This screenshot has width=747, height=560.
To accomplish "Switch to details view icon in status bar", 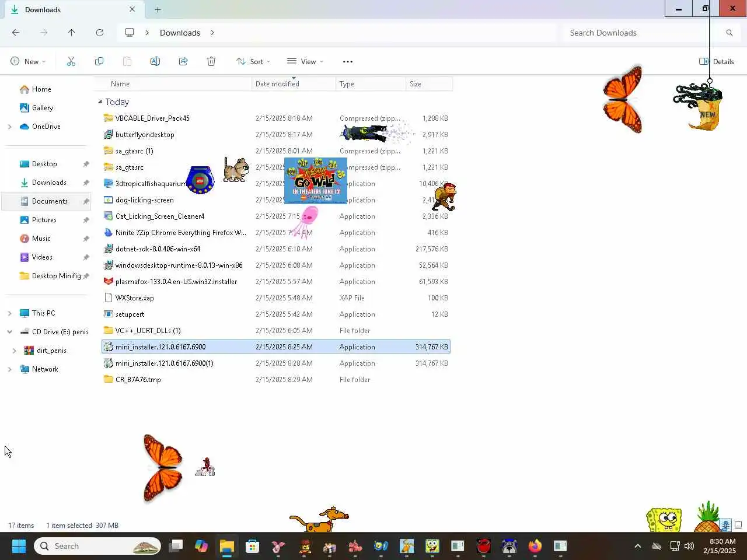I will coord(725,525).
